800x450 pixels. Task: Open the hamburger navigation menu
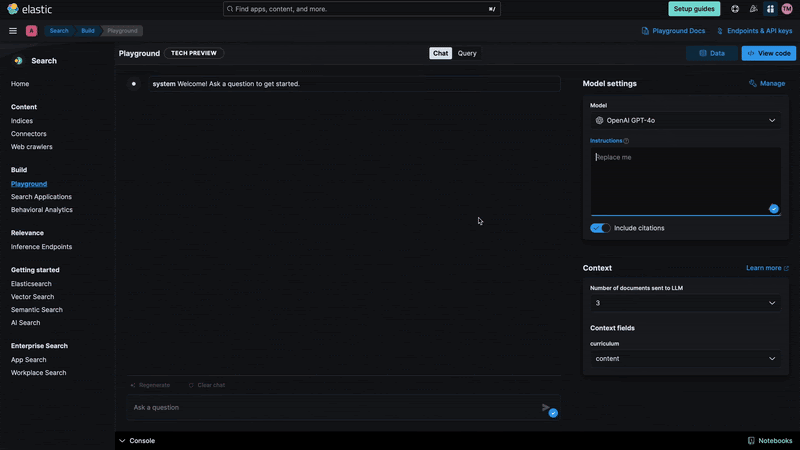pos(13,31)
